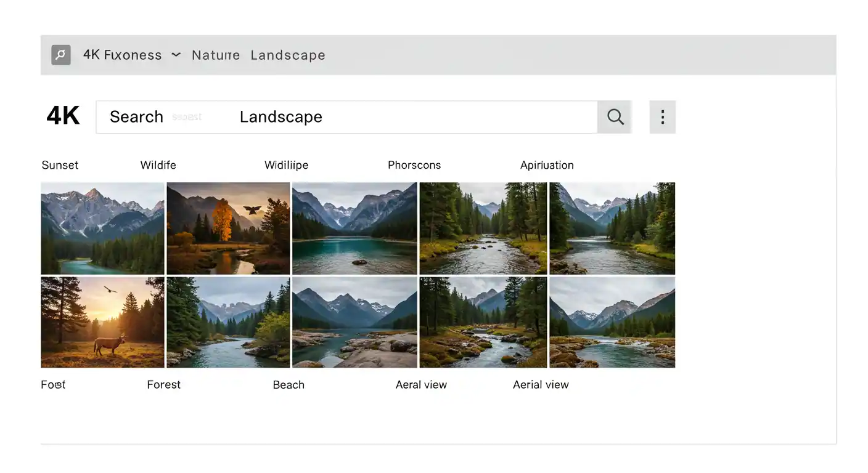Open the last thumbnail in the bottom row
This screenshot has height=473, width=868.
(x=612, y=322)
